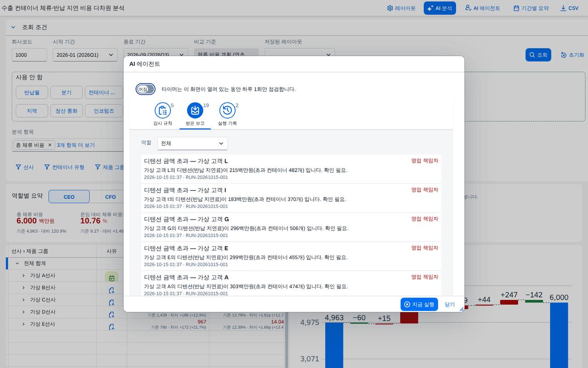Open the 감시 규칙 clipboard icon

point(162,110)
